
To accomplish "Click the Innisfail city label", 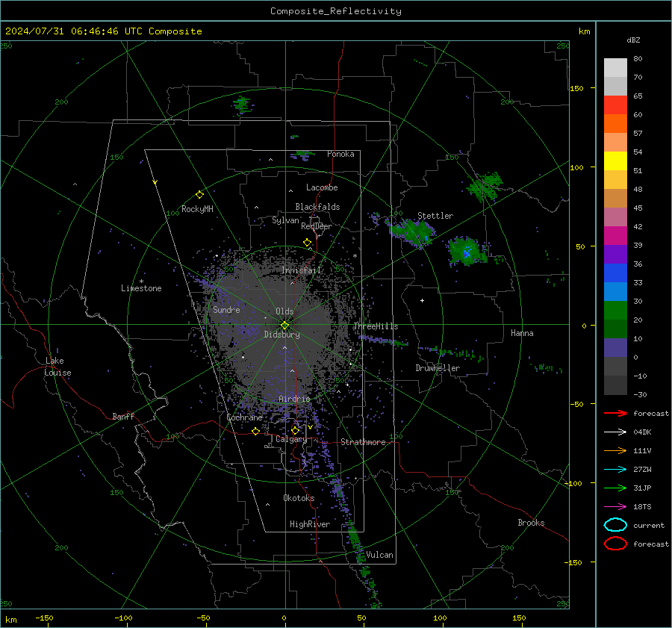I will coord(301,270).
